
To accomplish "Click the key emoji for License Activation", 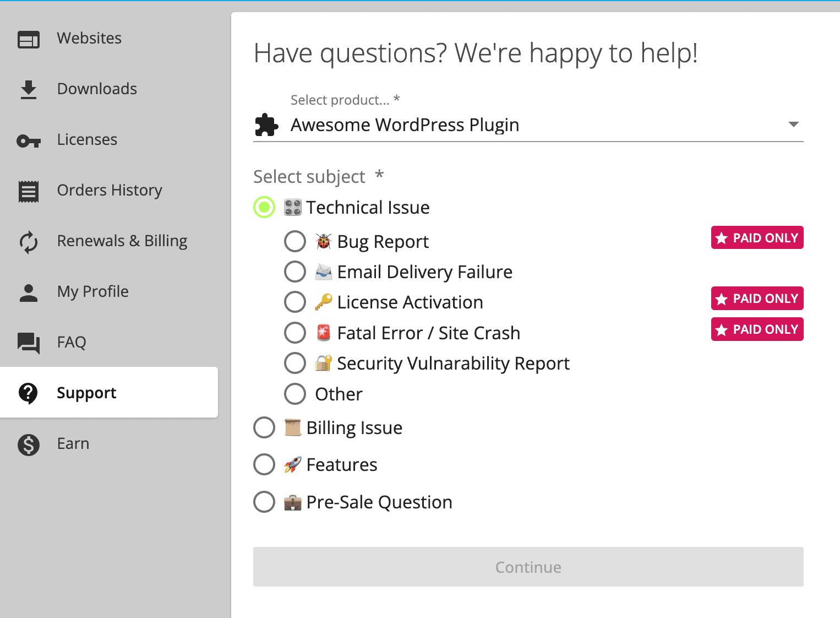I will (x=324, y=302).
